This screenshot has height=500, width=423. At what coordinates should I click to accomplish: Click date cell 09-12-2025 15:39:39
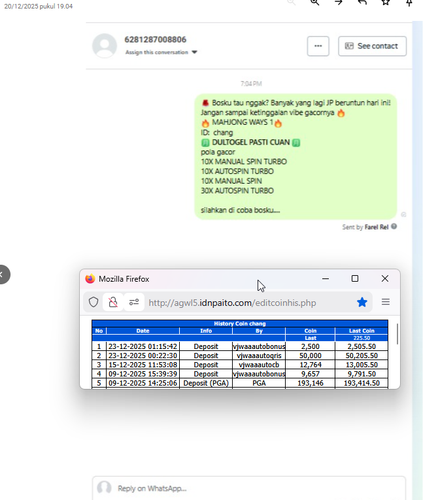point(143,374)
